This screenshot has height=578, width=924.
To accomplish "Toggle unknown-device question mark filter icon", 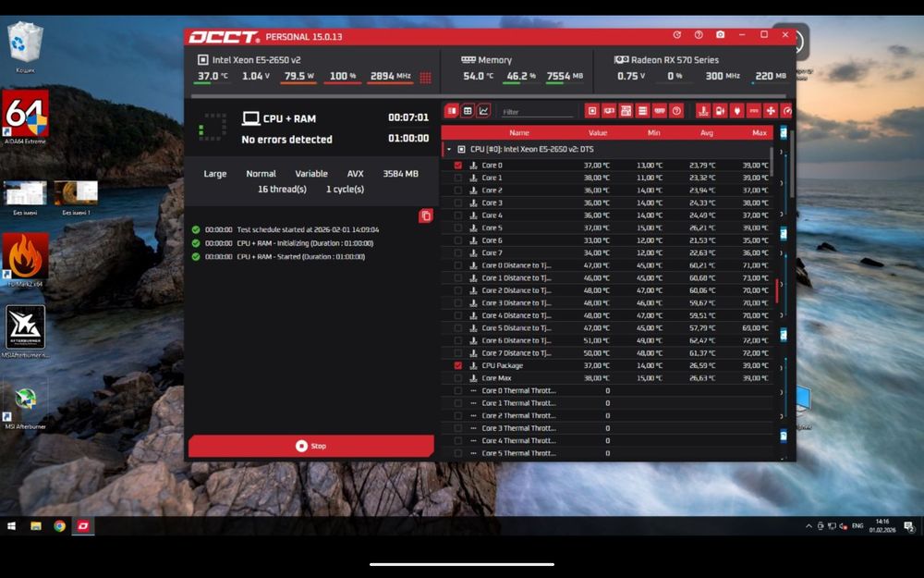I will [x=676, y=111].
